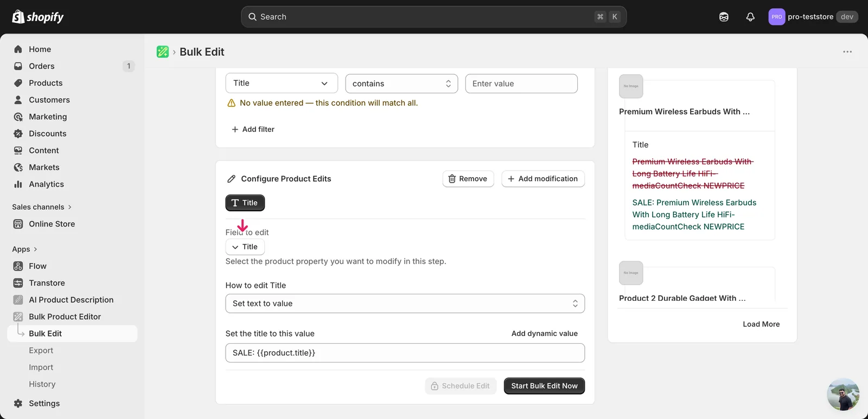The image size is (868, 419).
Task: Click the Flow app icon
Action: pyautogui.click(x=18, y=266)
